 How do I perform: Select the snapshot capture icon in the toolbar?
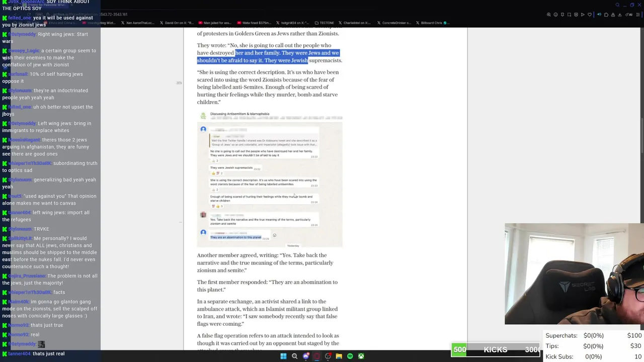(x=569, y=15)
